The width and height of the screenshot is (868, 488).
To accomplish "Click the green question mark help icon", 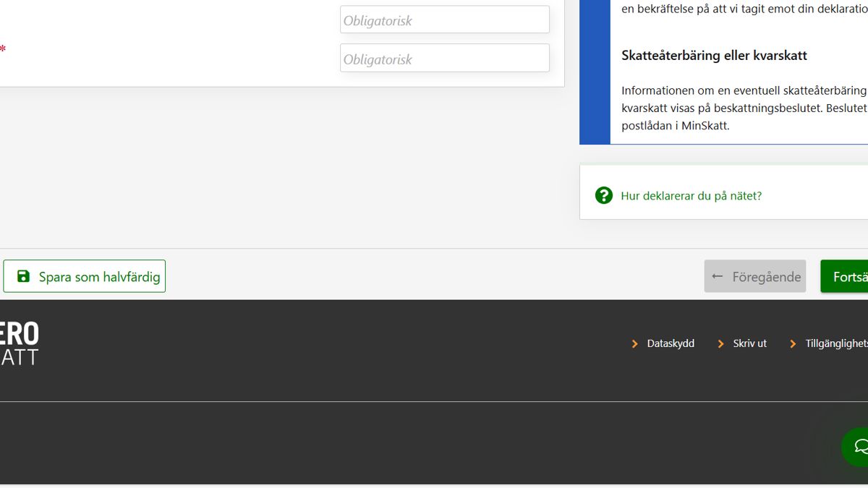I will click(x=603, y=195).
